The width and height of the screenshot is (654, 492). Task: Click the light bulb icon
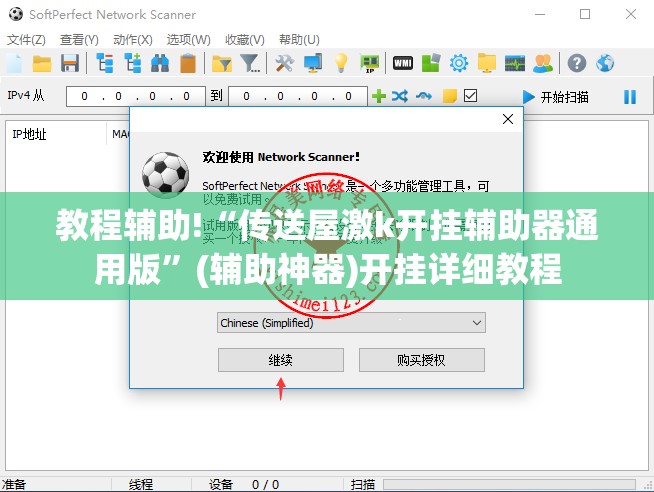pyautogui.click(x=341, y=63)
